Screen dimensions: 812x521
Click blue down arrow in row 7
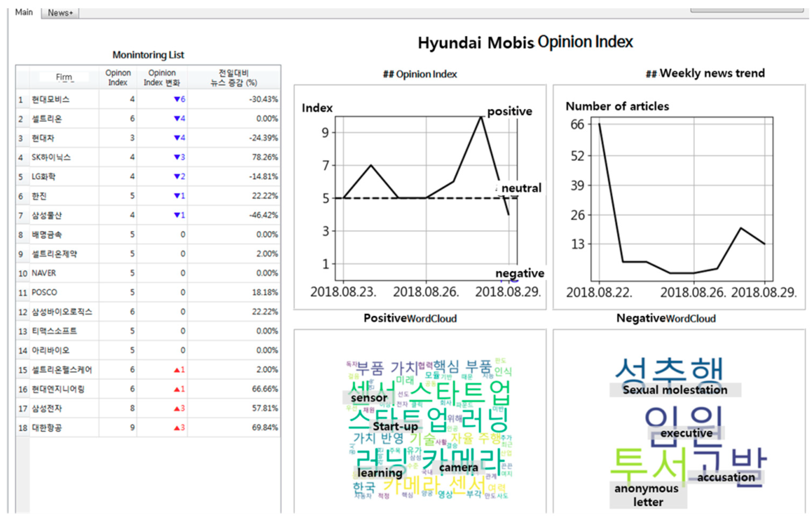(176, 215)
